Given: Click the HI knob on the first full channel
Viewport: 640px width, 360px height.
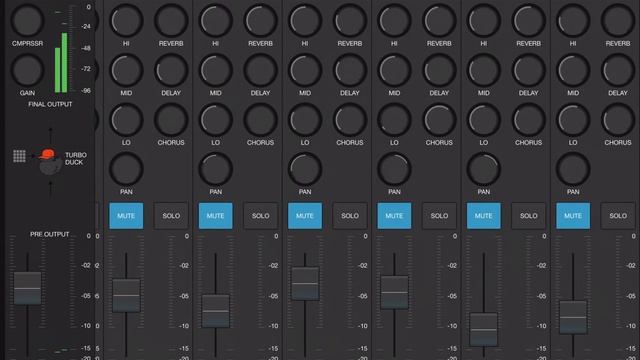Looking at the screenshot, I should [x=126, y=20].
